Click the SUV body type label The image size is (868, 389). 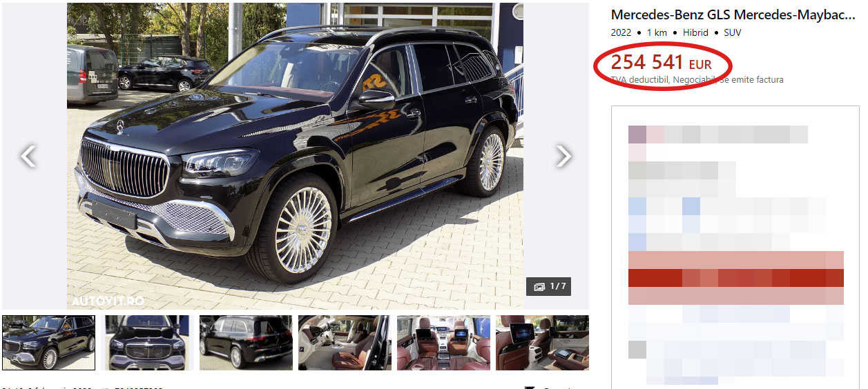[733, 32]
